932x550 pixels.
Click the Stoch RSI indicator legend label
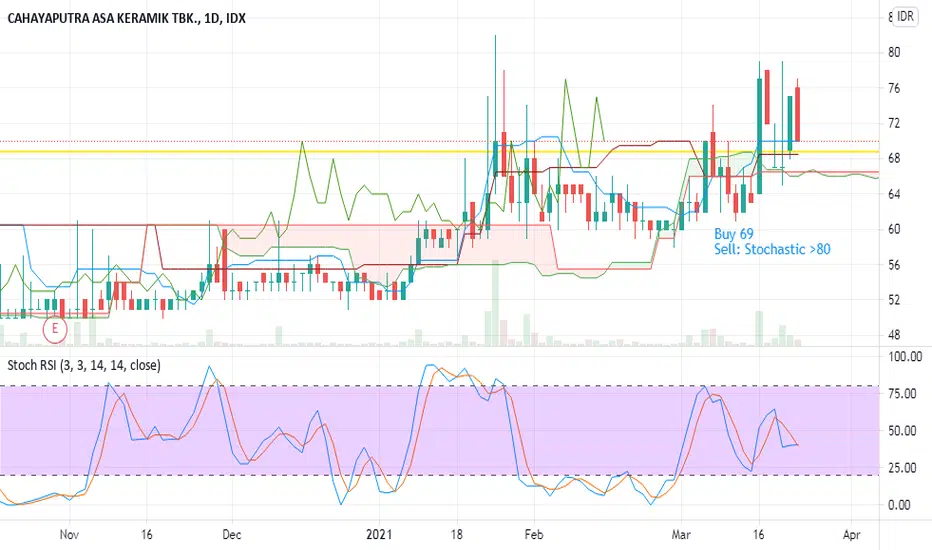coord(84,365)
